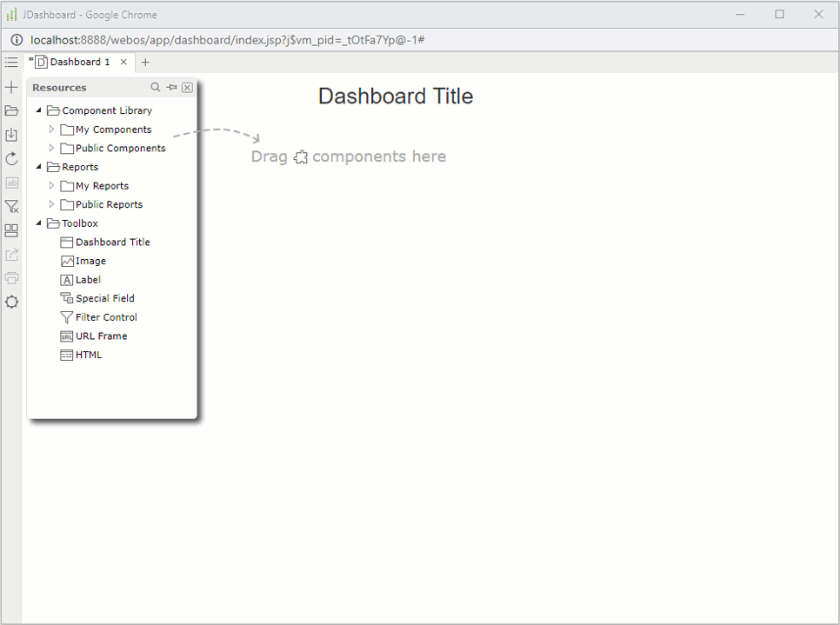The image size is (840, 625).
Task: Select the Filter Control toolbox item
Action: click(x=106, y=316)
